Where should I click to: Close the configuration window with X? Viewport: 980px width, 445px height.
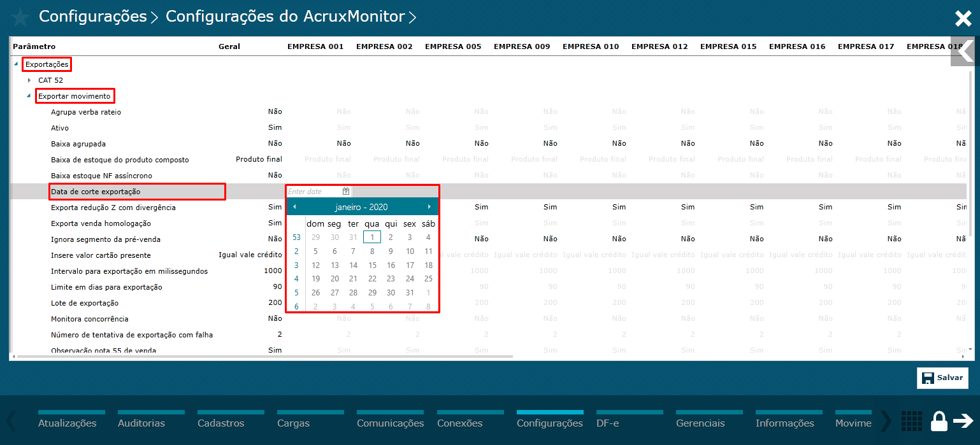pyautogui.click(x=963, y=18)
